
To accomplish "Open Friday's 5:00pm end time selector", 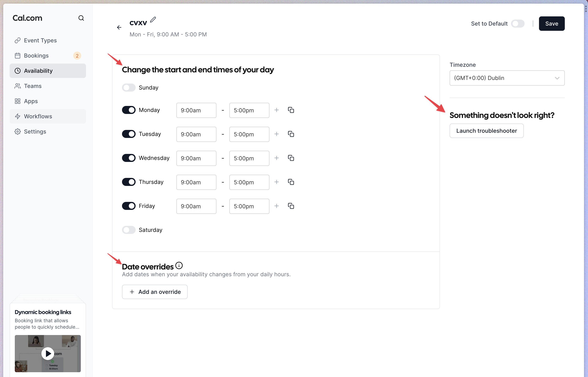I will pyautogui.click(x=249, y=206).
